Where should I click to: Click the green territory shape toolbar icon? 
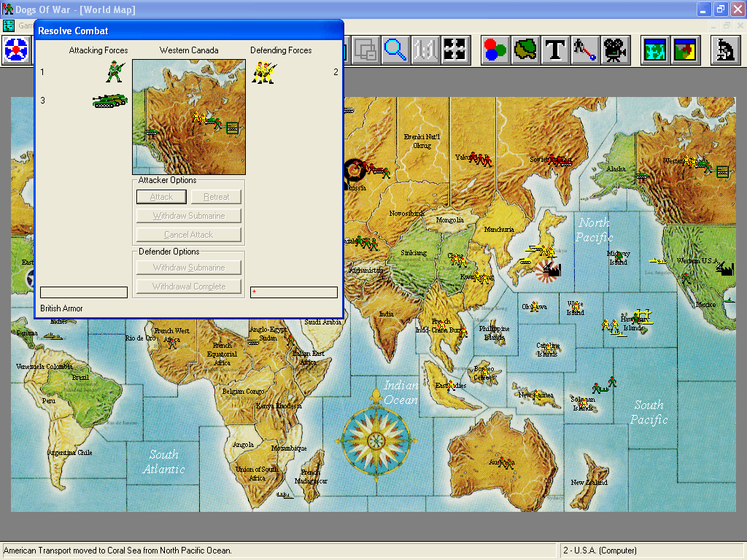525,50
